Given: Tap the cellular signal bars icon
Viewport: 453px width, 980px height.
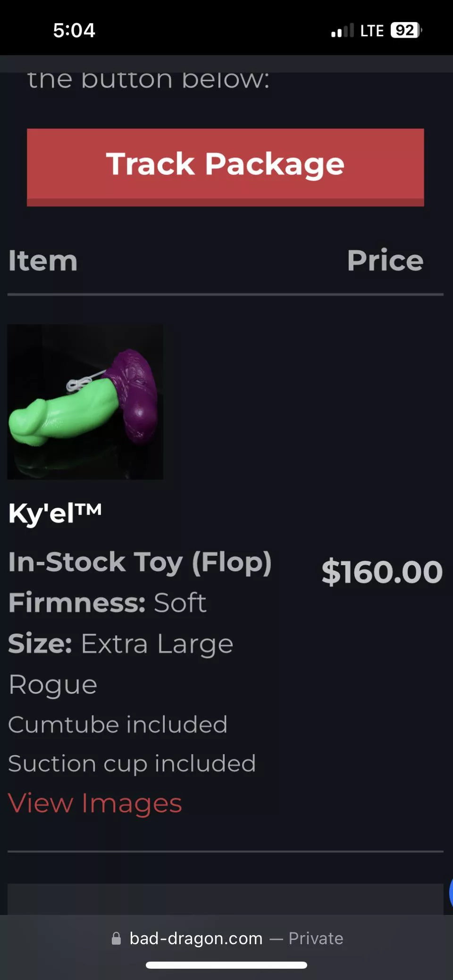Looking at the screenshot, I should pyautogui.click(x=342, y=30).
